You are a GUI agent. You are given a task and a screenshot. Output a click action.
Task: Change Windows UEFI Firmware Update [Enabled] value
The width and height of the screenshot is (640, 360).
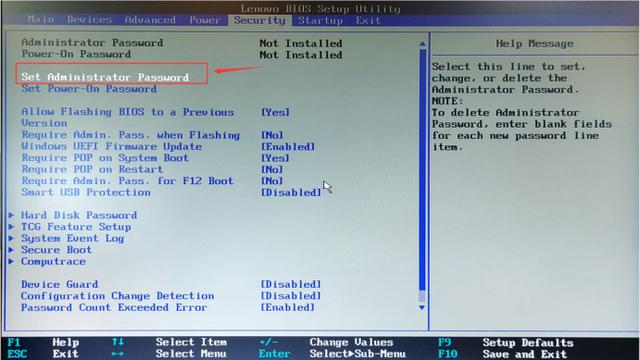click(288, 147)
